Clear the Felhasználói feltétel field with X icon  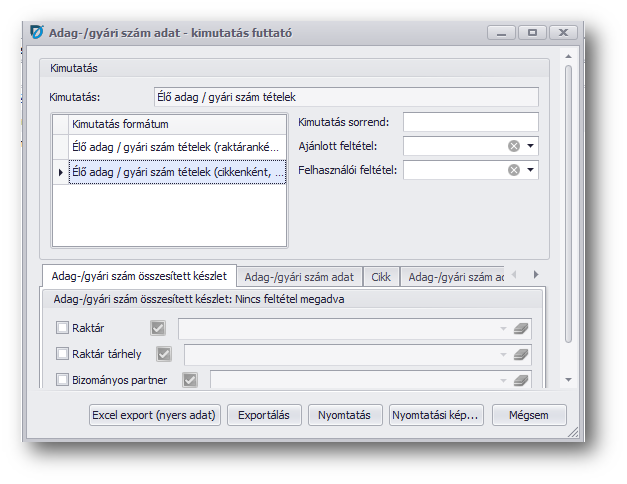514,170
